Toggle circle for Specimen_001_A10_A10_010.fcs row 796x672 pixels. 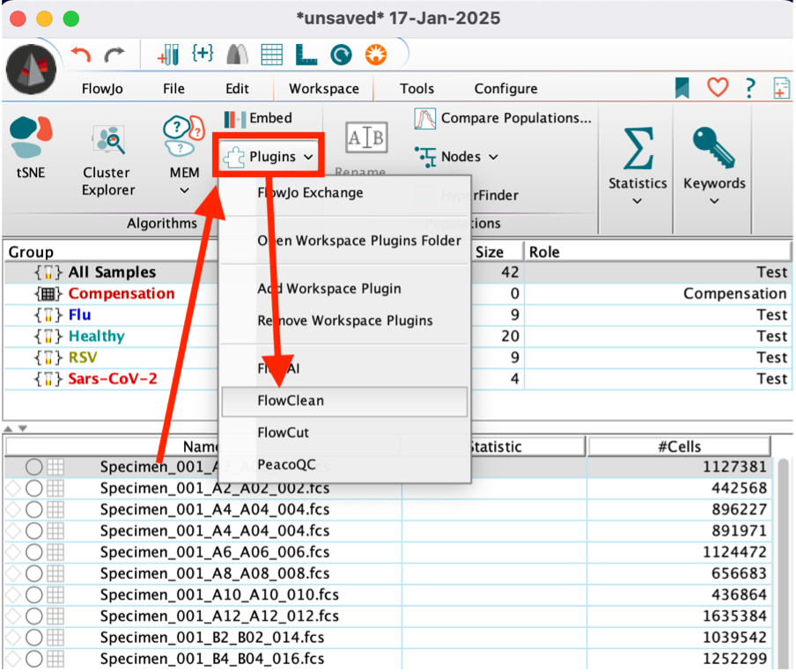pyautogui.click(x=34, y=594)
